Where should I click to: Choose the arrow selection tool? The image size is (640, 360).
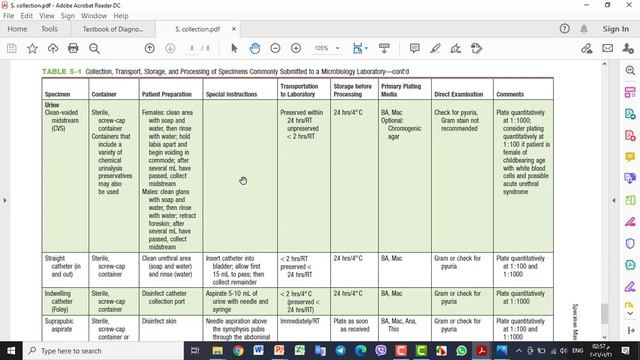pos(234,48)
